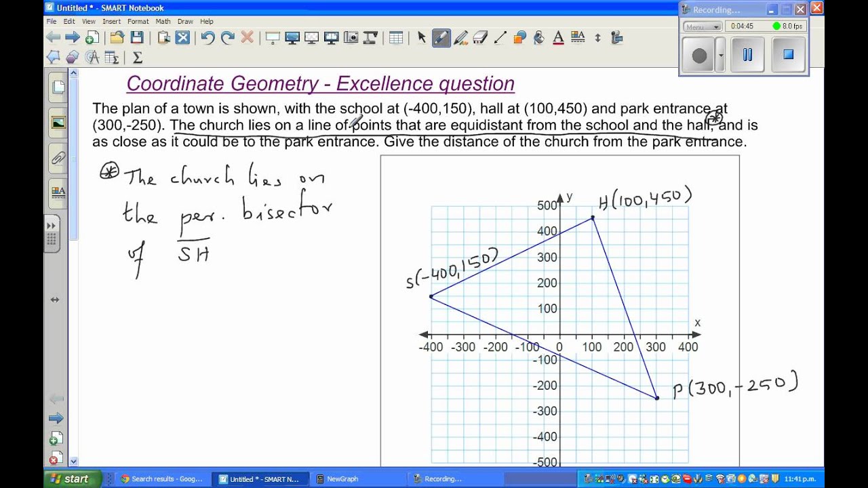
Task: Open a file with the folder icon
Action: pos(117,37)
